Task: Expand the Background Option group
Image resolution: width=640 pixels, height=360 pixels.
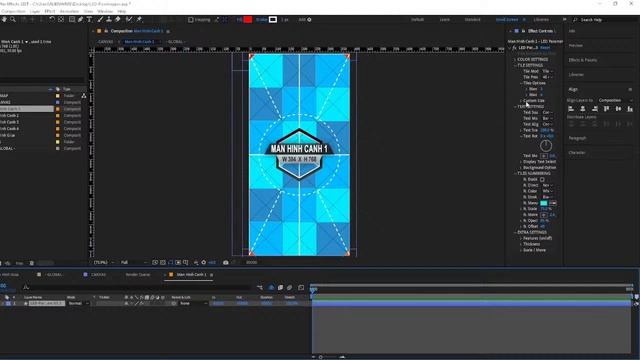Action: click(x=521, y=168)
